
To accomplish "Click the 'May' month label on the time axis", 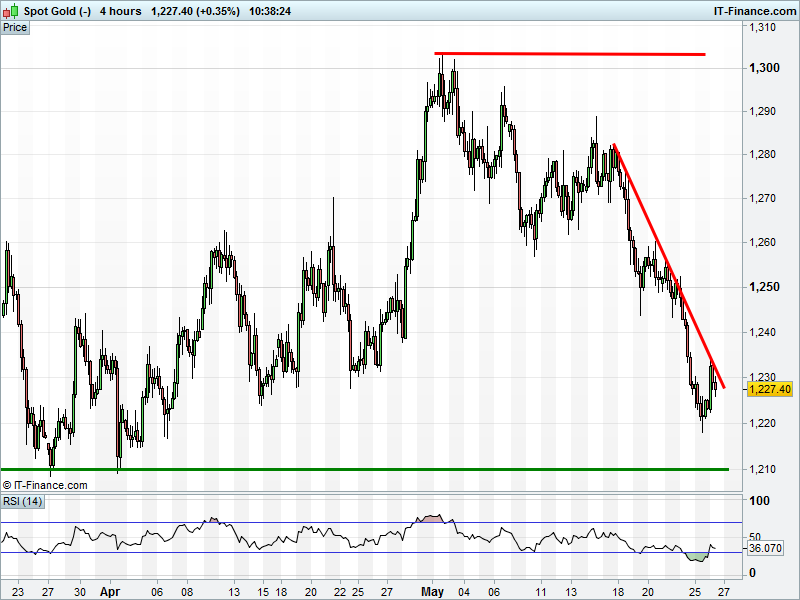I will click(432, 592).
